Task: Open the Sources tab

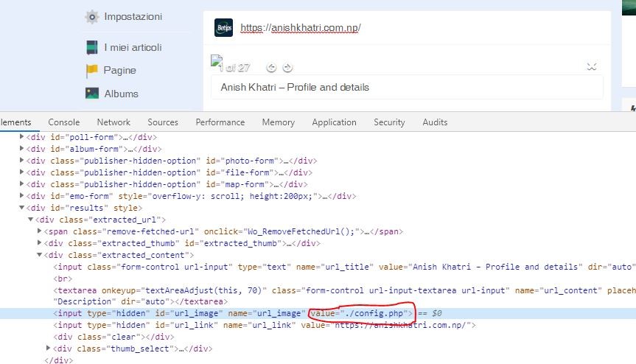Action: pos(163,122)
